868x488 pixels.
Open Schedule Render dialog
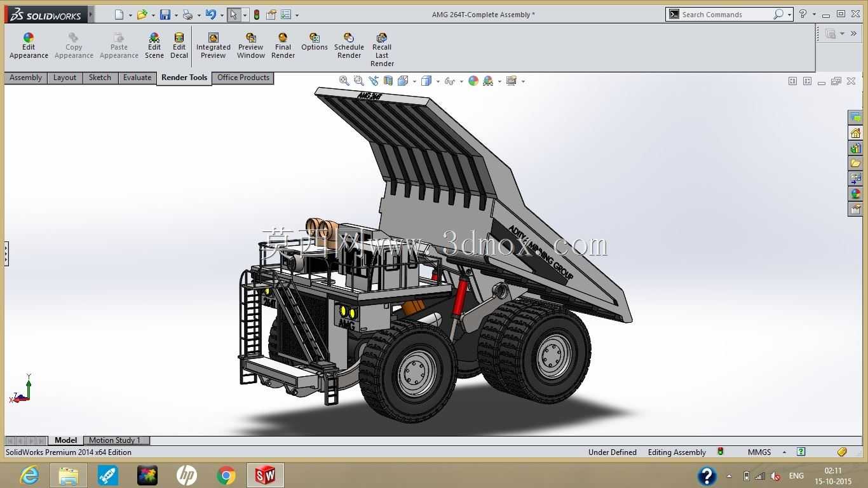tap(349, 46)
